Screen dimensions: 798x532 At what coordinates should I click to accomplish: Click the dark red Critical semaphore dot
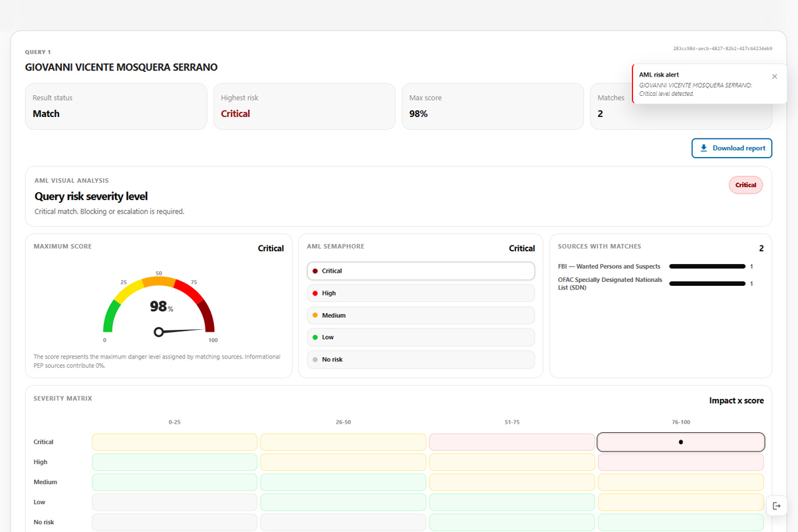315,271
